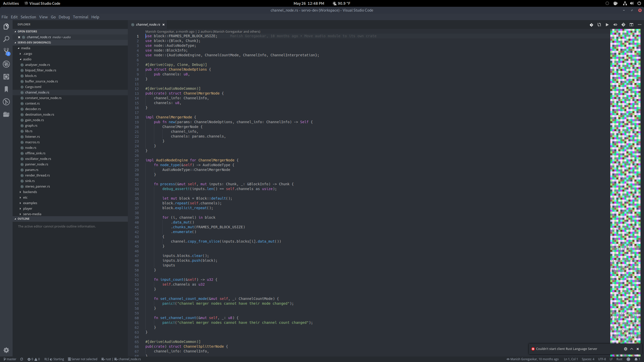Toggle inline view with the compare changes icon
This screenshot has width=644, height=362.
616,25
